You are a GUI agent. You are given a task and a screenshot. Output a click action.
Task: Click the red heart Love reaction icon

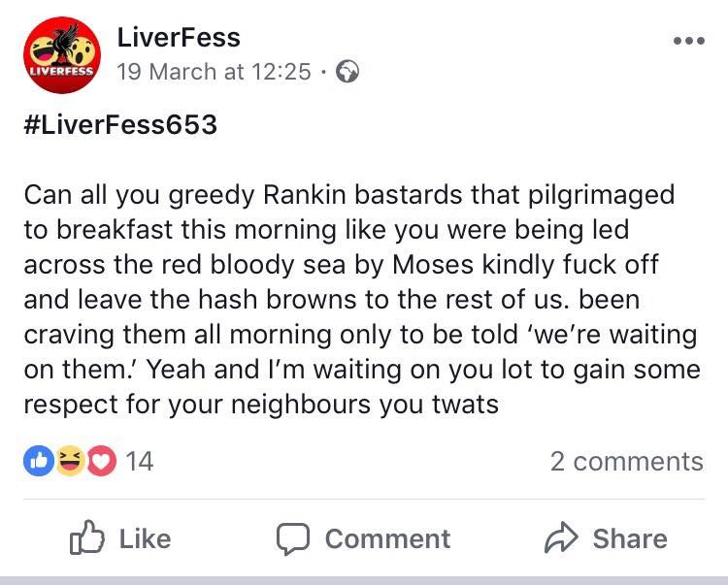[x=101, y=461]
